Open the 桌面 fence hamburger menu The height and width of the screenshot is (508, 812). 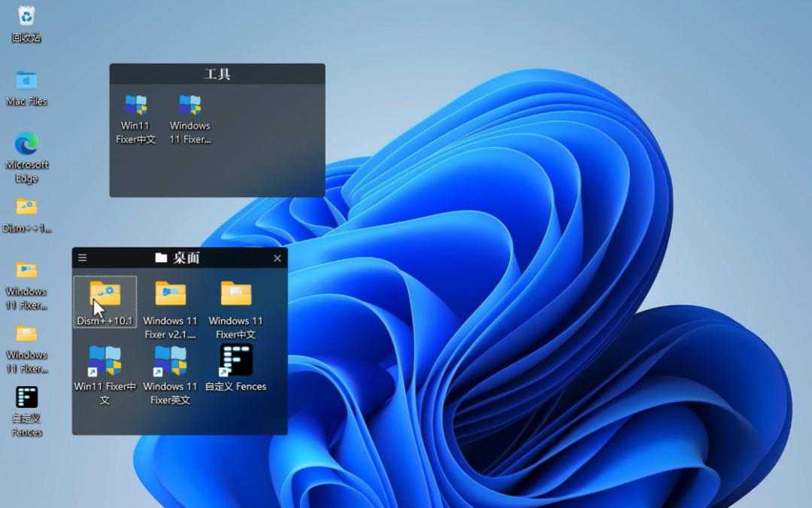click(x=83, y=258)
